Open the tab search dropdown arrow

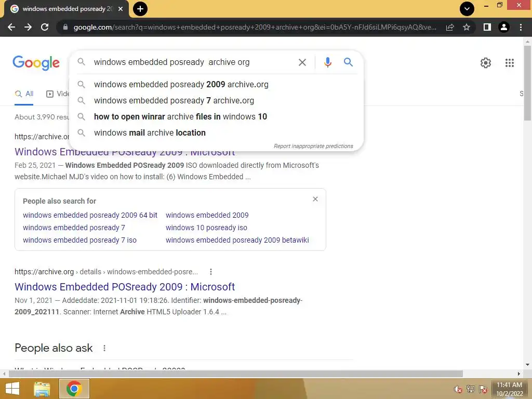467,9
